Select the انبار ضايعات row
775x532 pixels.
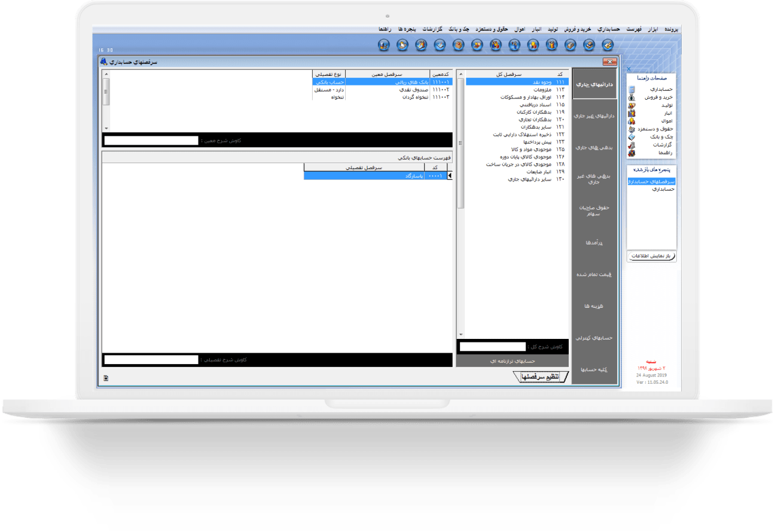(517, 172)
